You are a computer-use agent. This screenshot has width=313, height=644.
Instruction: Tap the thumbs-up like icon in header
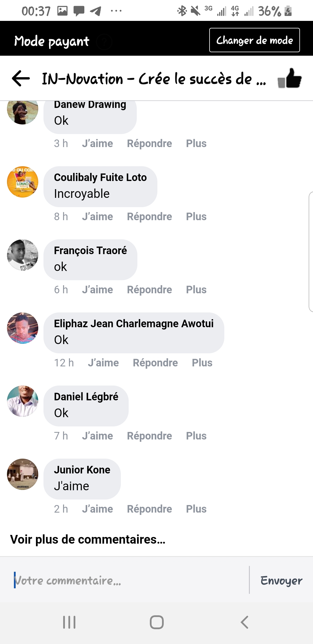290,78
